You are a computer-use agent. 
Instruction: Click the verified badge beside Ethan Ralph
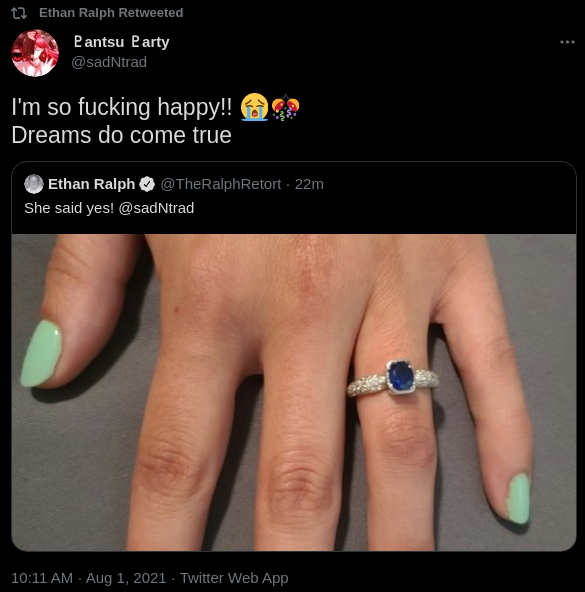click(147, 184)
